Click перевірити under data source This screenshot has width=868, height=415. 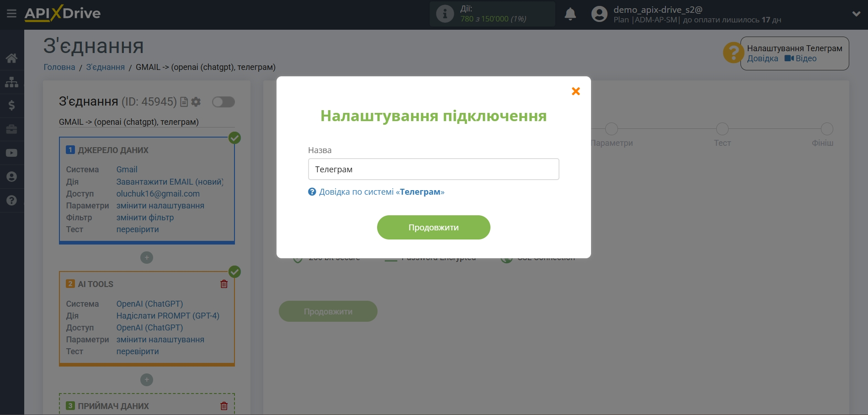pos(138,229)
